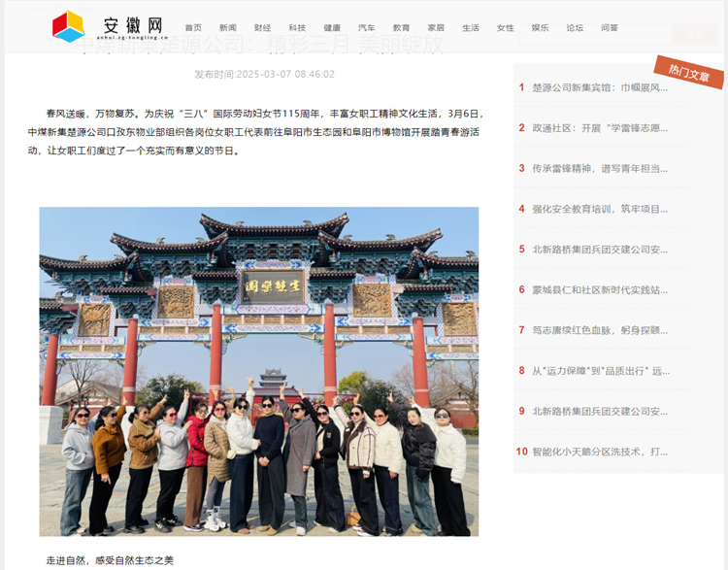Screen dimensions: 728x570
Task: Click the 热门文章 ribbon label
Action: [688, 72]
